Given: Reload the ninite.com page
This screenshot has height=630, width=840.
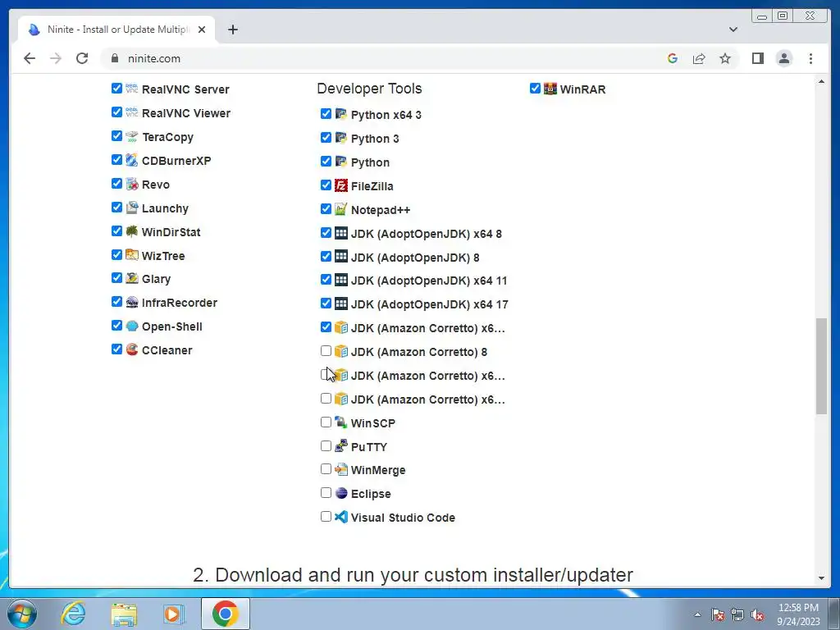Looking at the screenshot, I should click(82, 58).
